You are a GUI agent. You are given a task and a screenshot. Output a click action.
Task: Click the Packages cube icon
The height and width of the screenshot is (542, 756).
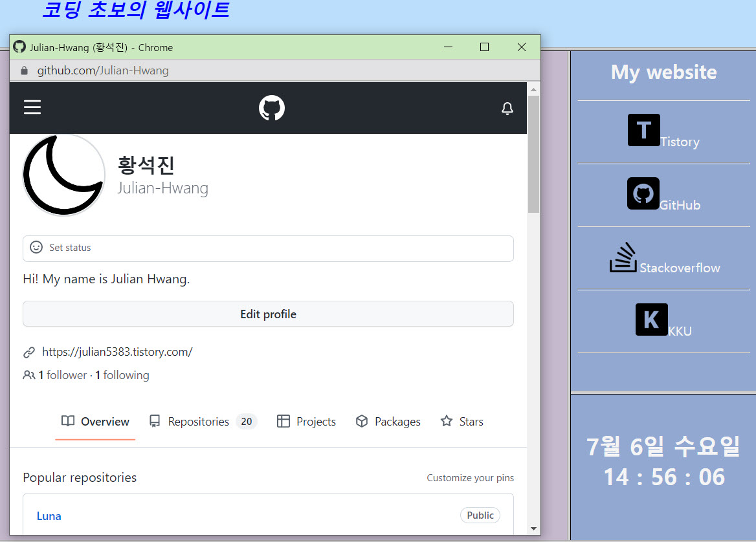[x=362, y=421]
